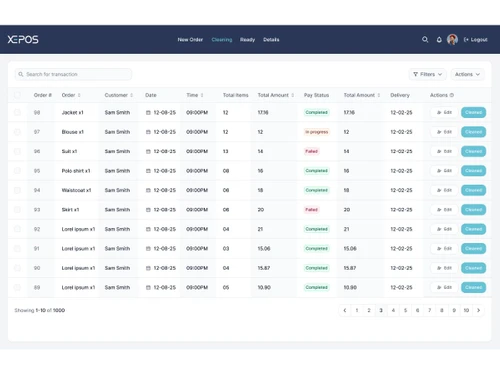
Task: Click the Delivery column header
Action: [x=400, y=95]
